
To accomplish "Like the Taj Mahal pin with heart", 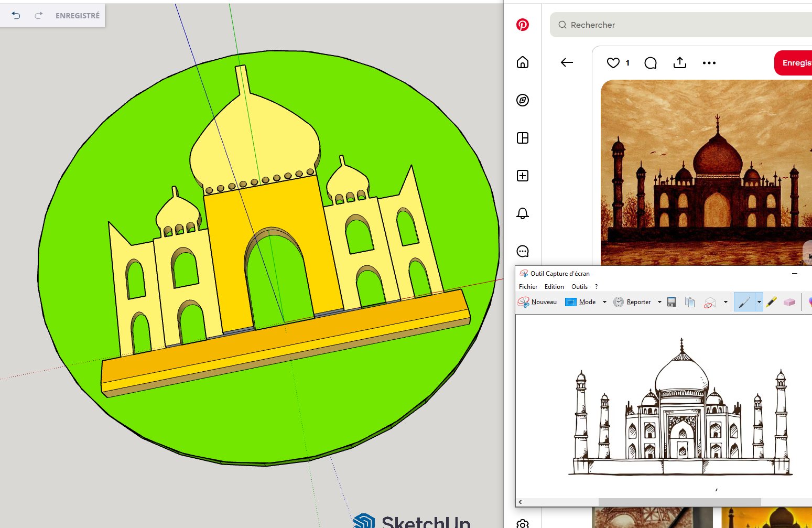I will point(613,62).
